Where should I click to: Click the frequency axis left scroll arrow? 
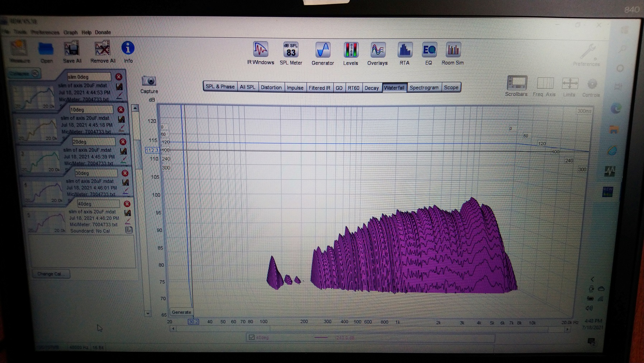click(x=173, y=328)
